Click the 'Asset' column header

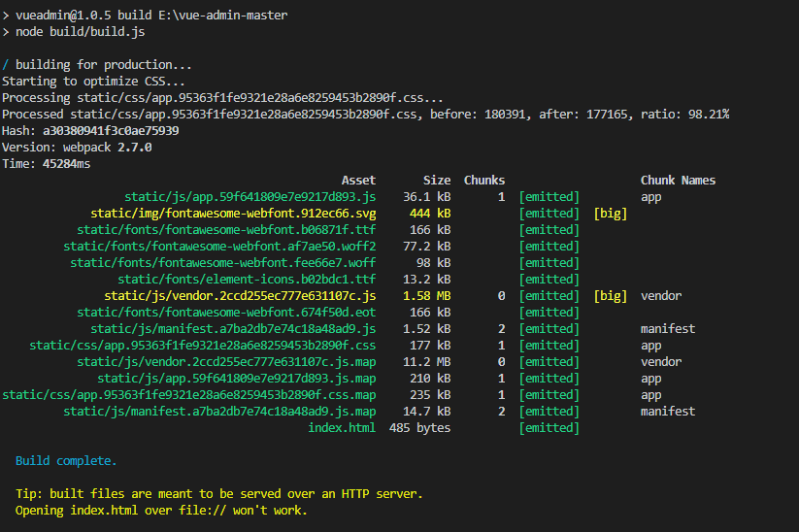tap(358, 181)
